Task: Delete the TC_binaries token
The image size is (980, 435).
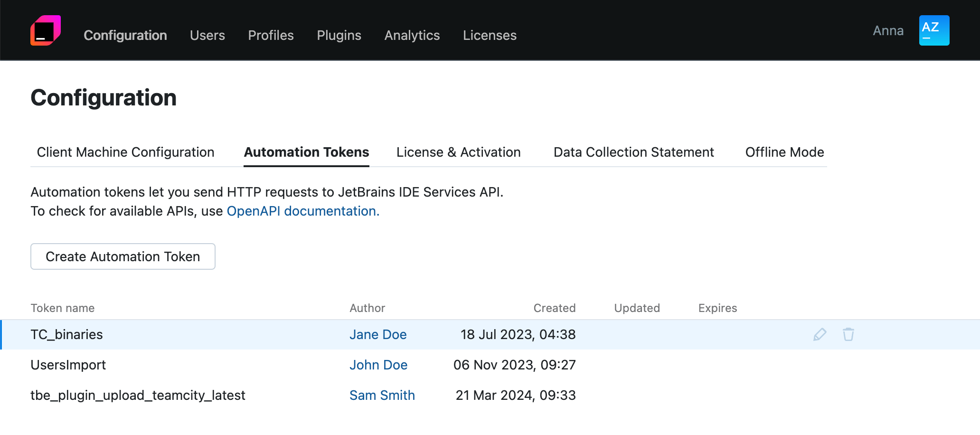Action: [848, 334]
